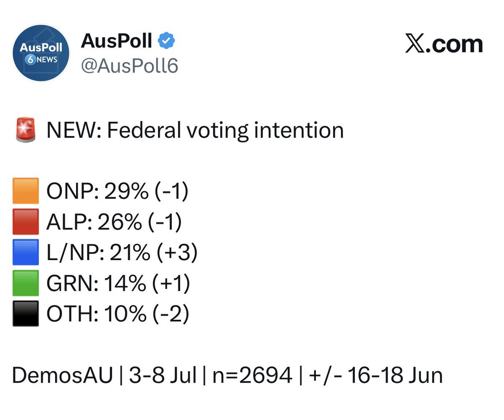Click the X.com logo

[444, 44]
